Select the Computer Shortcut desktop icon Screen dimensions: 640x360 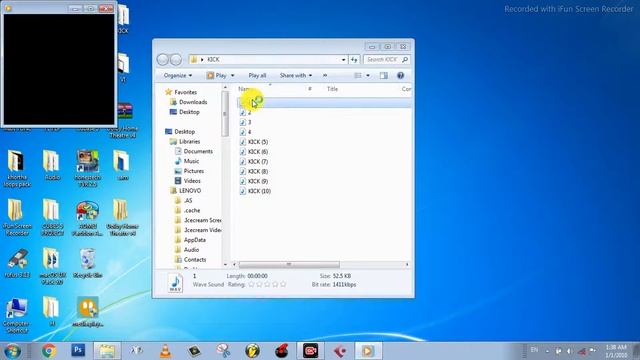pos(16,315)
